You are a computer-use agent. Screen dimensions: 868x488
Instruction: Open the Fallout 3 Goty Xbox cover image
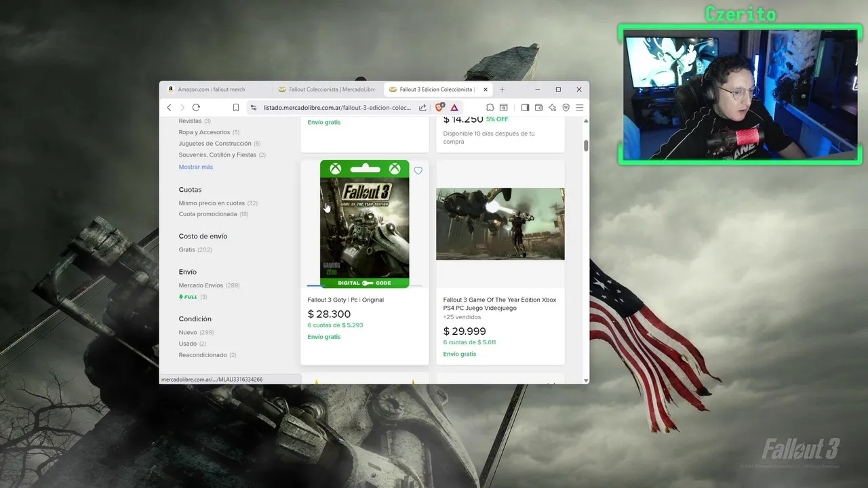pos(365,224)
